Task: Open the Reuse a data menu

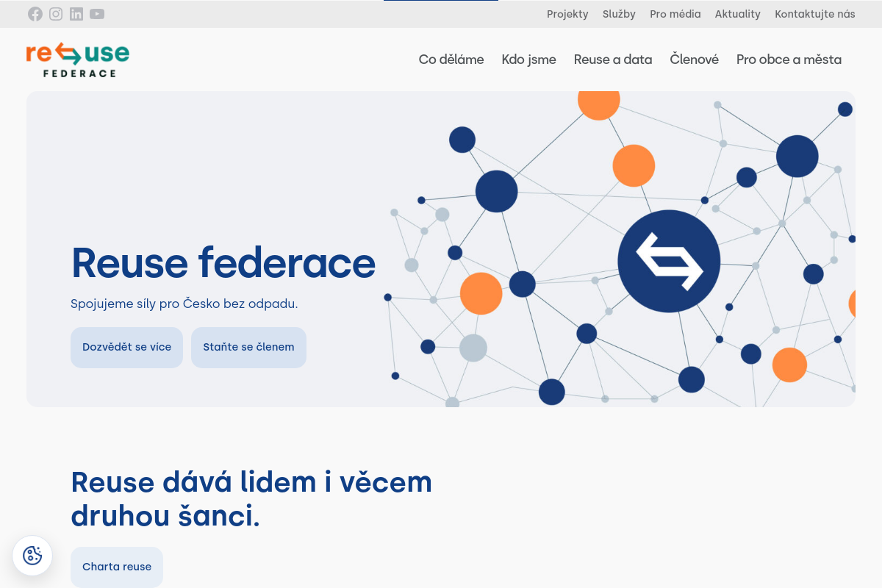Action: click(613, 60)
